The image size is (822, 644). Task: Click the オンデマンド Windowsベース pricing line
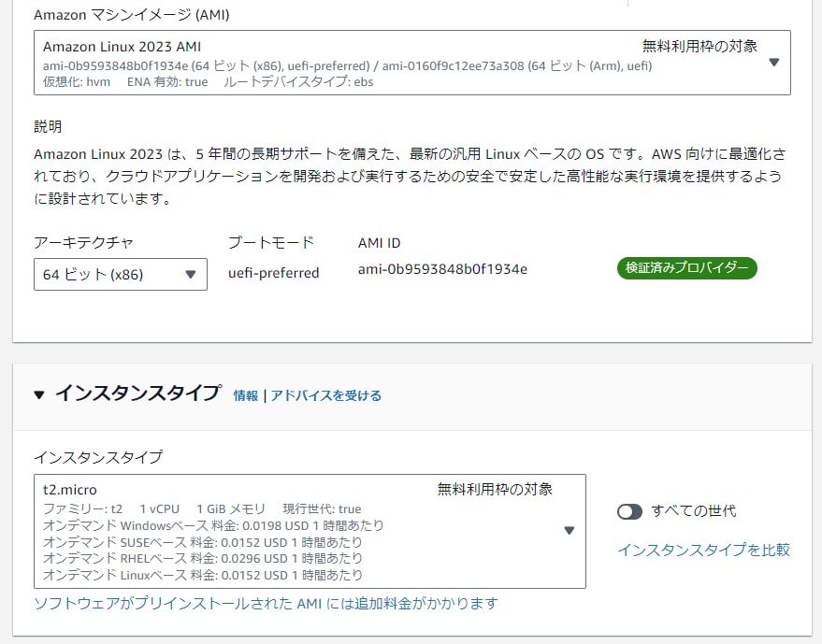(213, 525)
